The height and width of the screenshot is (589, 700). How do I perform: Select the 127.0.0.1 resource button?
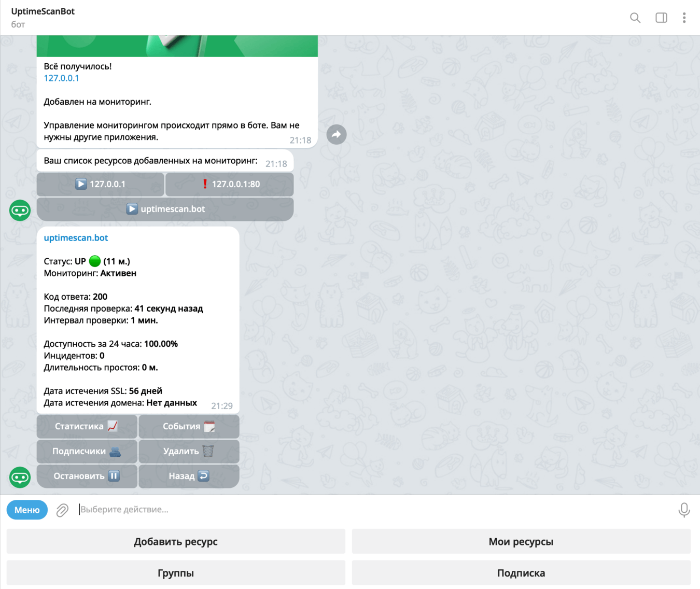[x=101, y=184]
